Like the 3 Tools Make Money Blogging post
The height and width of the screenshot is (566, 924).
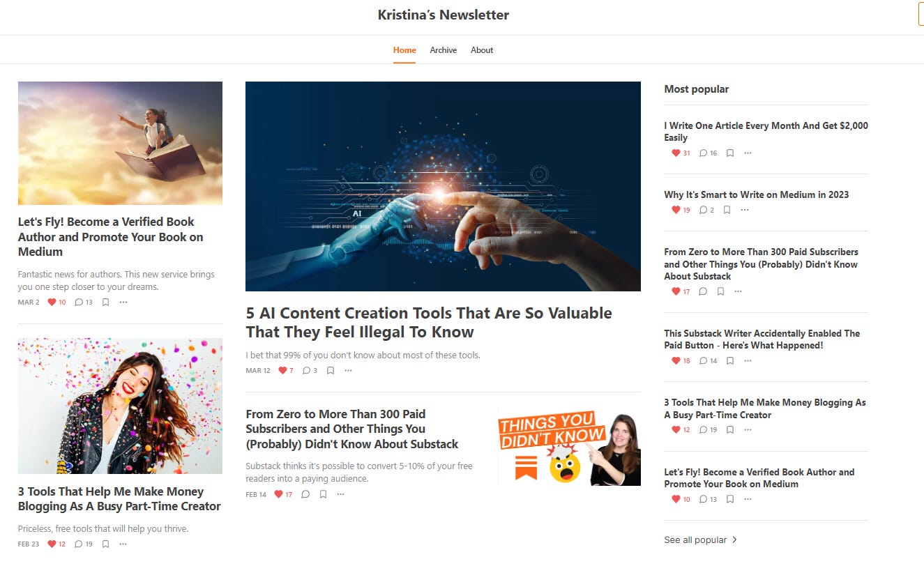[56, 544]
